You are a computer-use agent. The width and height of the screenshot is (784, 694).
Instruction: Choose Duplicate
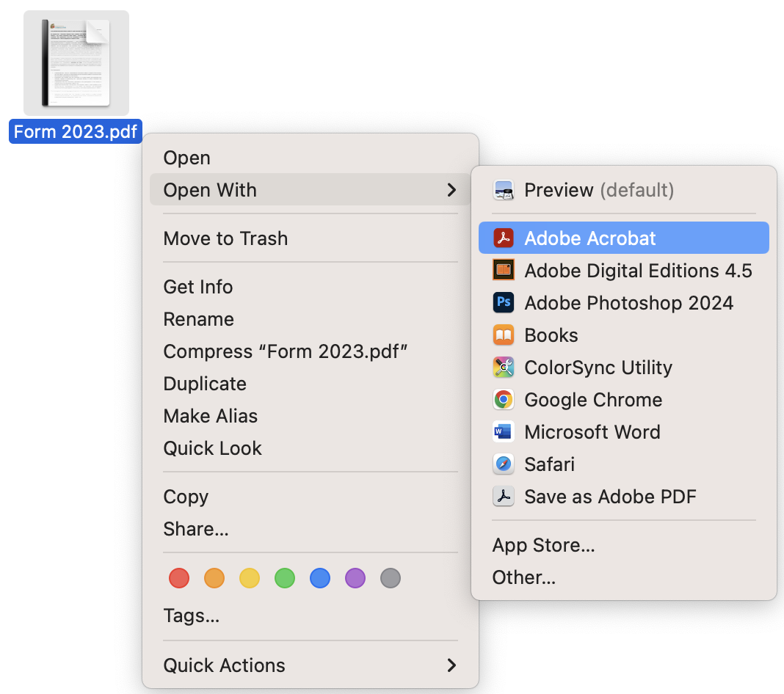coord(310,384)
